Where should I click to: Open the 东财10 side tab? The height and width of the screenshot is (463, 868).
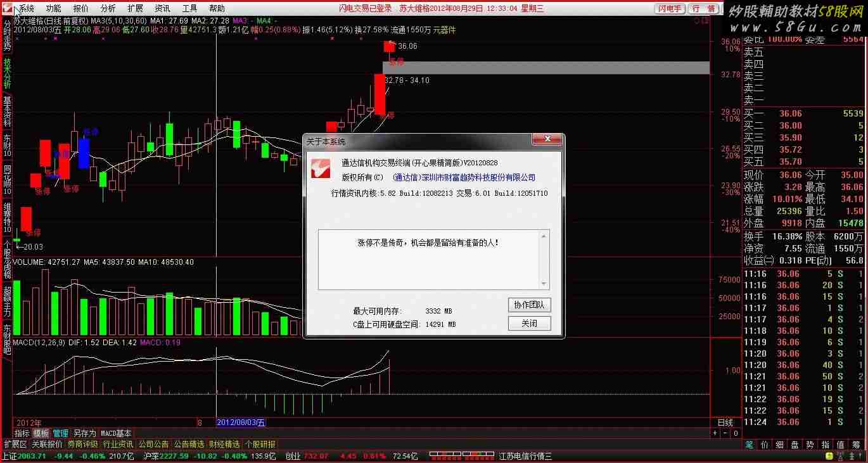(x=7, y=146)
